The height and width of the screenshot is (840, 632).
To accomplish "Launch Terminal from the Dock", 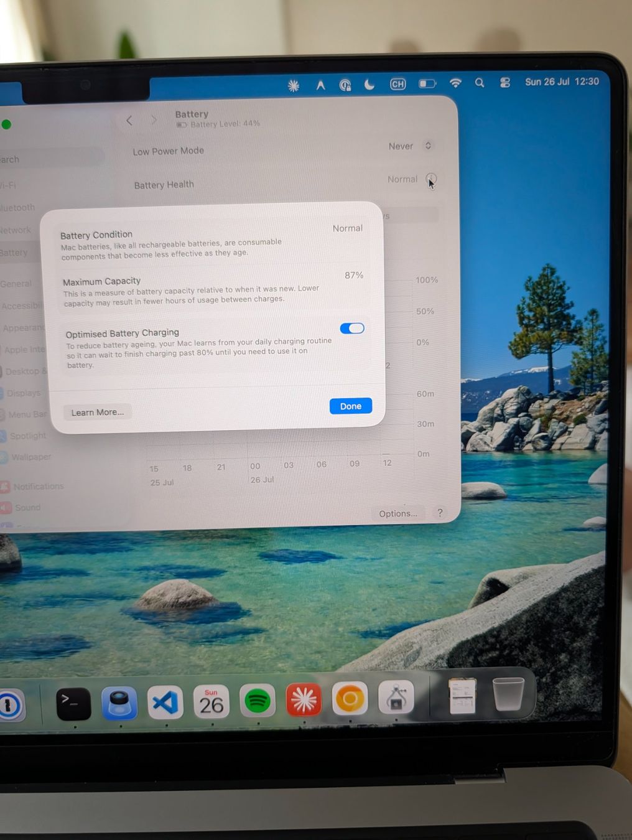I will [x=73, y=704].
